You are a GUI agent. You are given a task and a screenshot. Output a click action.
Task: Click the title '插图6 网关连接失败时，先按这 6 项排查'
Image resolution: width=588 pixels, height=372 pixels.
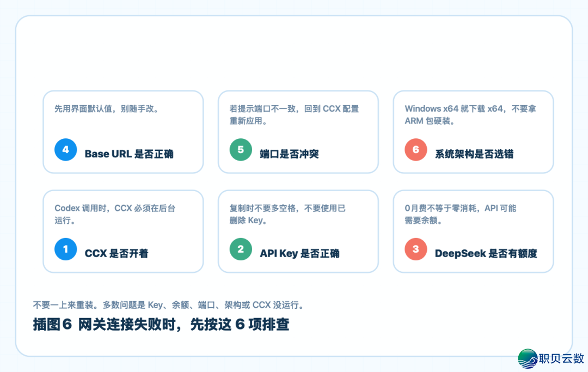pos(161,325)
